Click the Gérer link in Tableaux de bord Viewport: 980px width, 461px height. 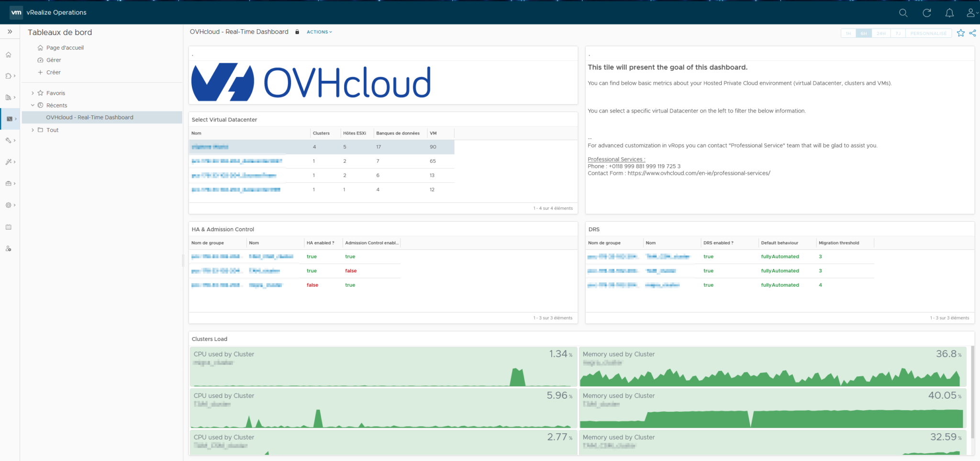pos(54,60)
